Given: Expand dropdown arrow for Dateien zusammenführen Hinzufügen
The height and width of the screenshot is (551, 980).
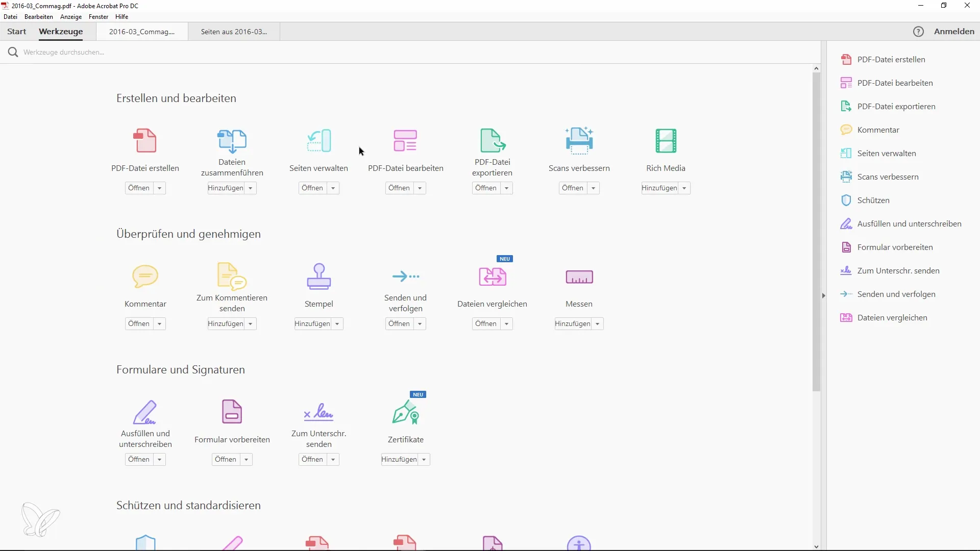Looking at the screenshot, I should (x=250, y=188).
